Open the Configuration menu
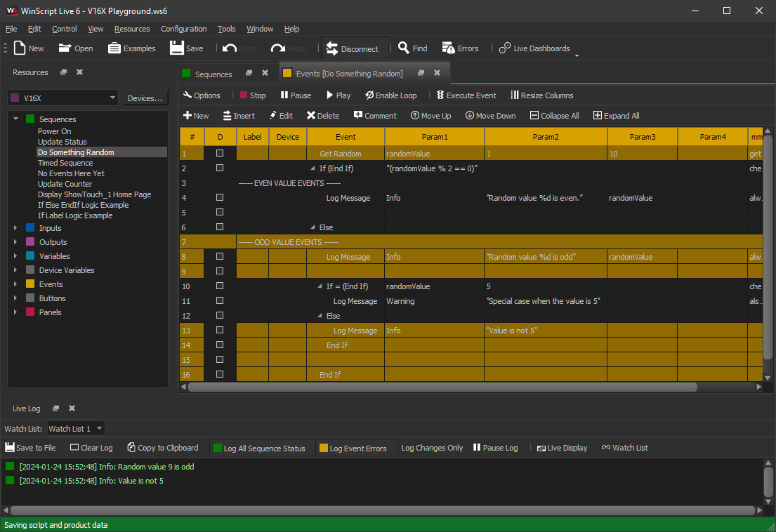 (x=183, y=29)
